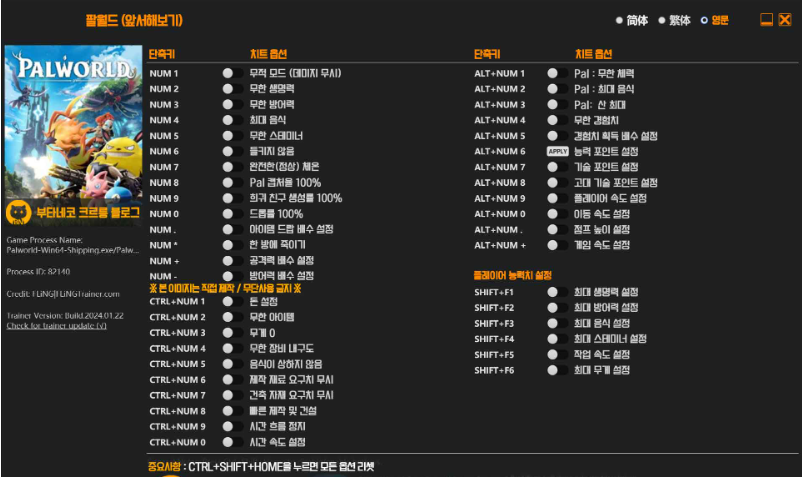
Task: Click the 팔월드 (앞서해보기) title
Action: (x=134, y=20)
